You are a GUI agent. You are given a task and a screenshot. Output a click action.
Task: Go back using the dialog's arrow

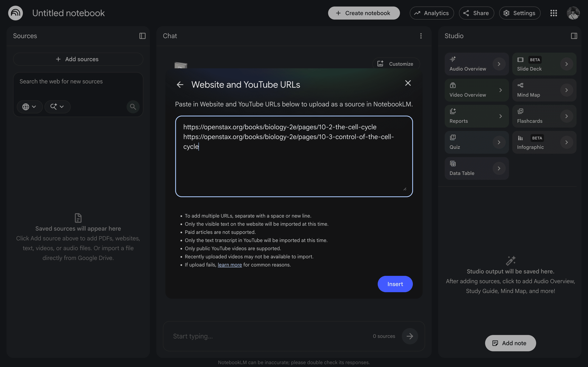click(x=180, y=85)
